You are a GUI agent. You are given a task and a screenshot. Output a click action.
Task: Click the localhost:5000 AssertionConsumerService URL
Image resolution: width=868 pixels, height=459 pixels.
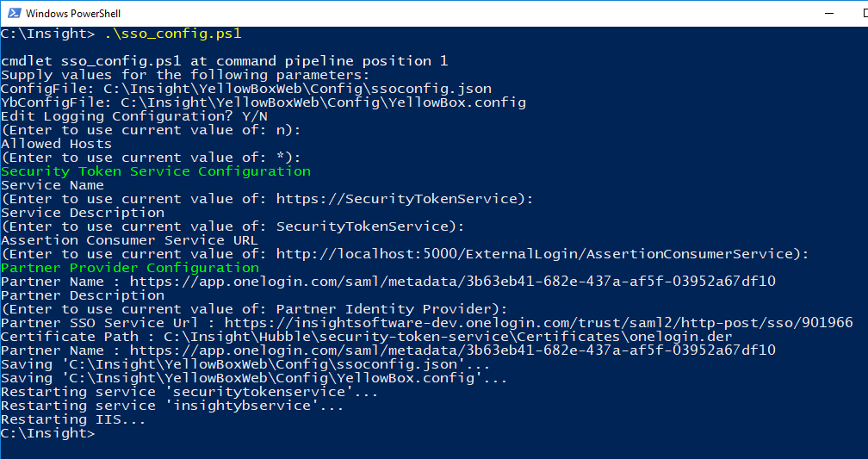click(x=538, y=254)
